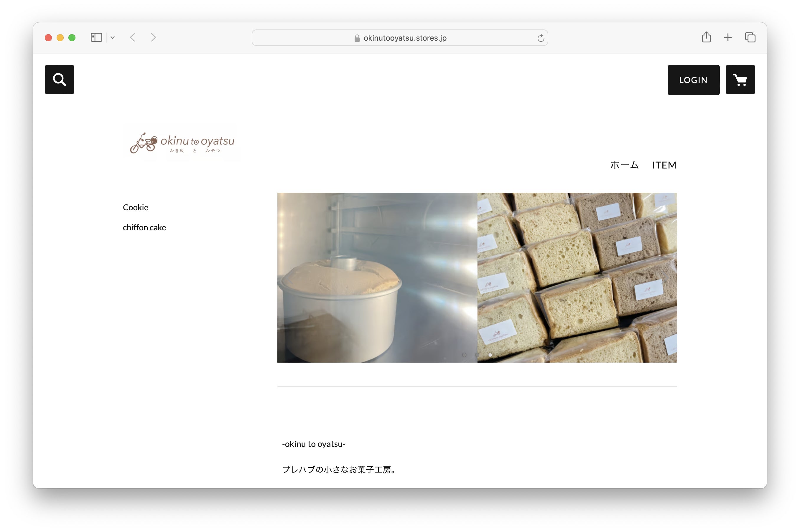This screenshot has width=800, height=532.
Task: Reload the page using the refresh icon
Action: [x=540, y=38]
